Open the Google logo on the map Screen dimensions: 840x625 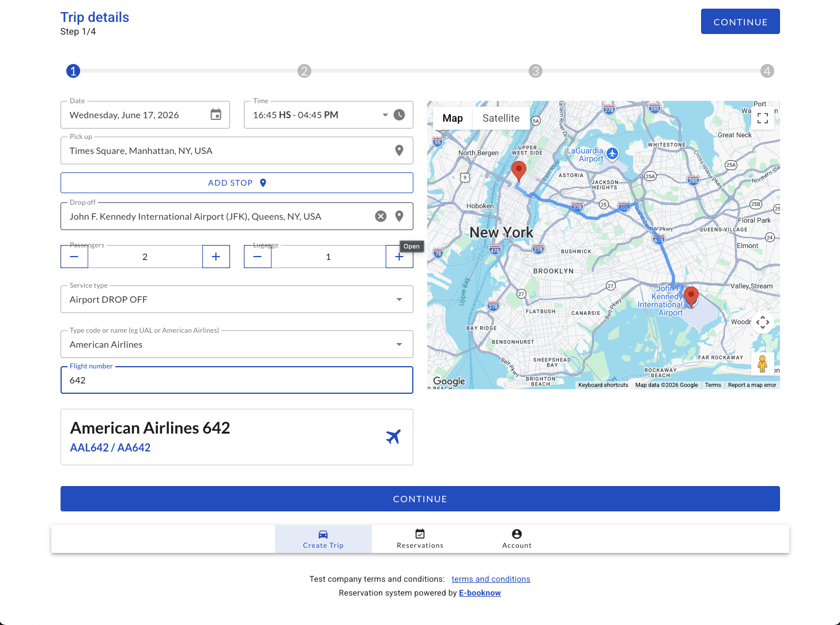[x=449, y=381]
